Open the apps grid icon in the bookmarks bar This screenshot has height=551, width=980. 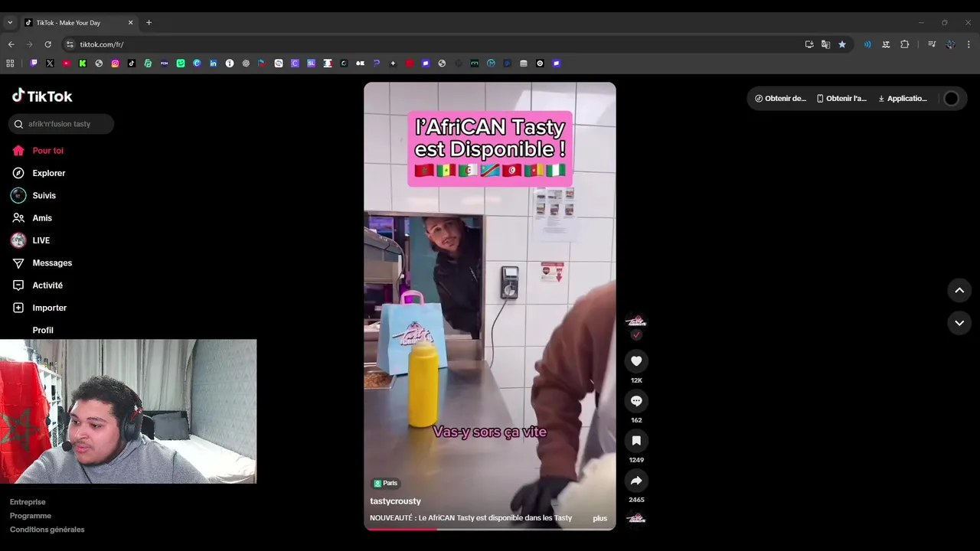pyautogui.click(x=10, y=64)
